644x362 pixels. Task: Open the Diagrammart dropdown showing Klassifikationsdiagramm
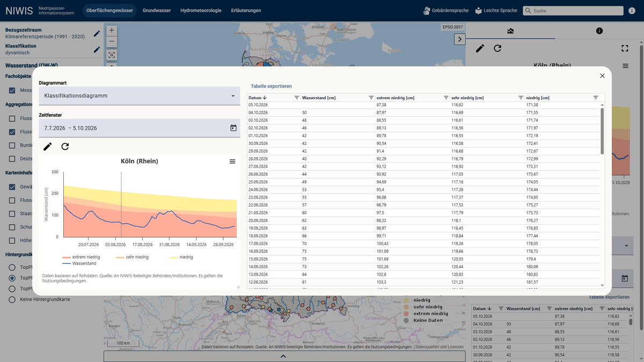tap(140, 95)
